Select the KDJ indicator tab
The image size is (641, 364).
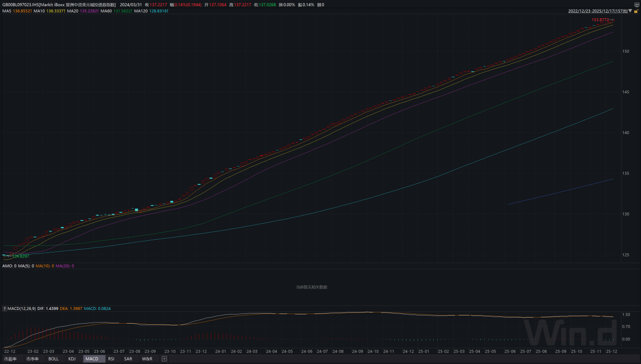(72, 359)
